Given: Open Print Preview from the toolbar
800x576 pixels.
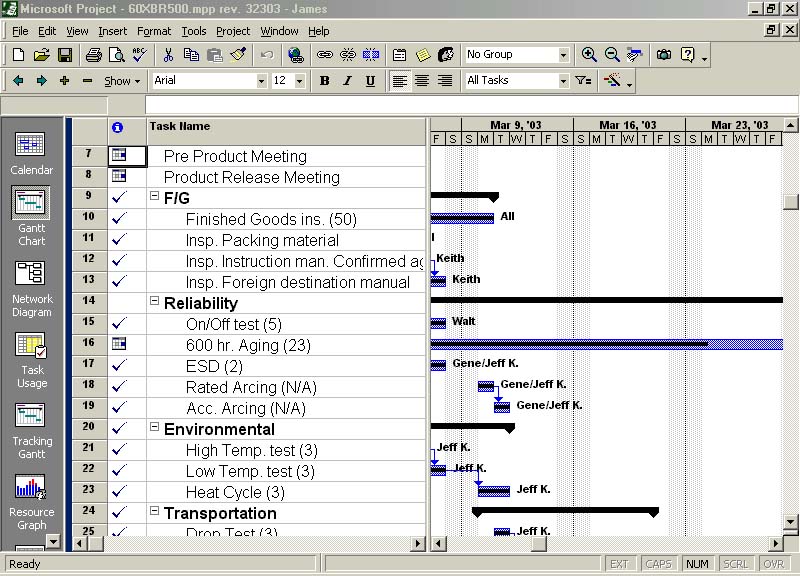Looking at the screenshot, I should [x=117, y=55].
